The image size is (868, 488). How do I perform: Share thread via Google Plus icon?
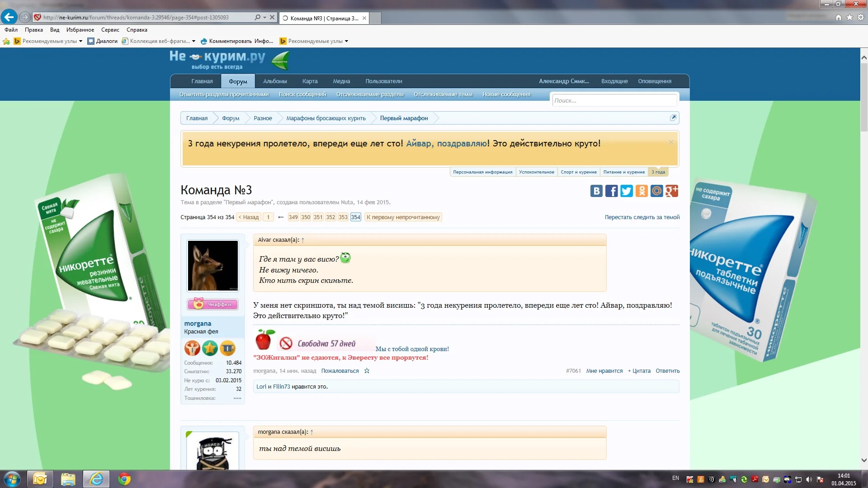(672, 191)
